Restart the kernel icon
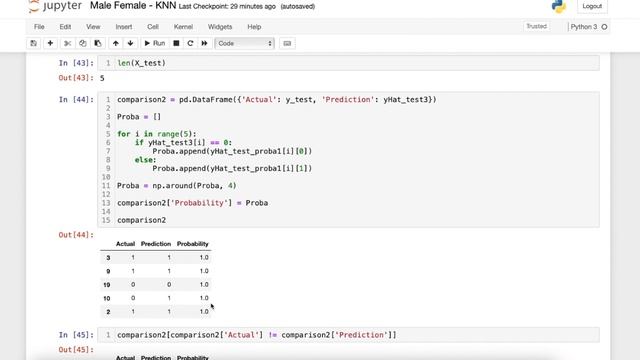This screenshot has width=640, height=360. point(190,43)
